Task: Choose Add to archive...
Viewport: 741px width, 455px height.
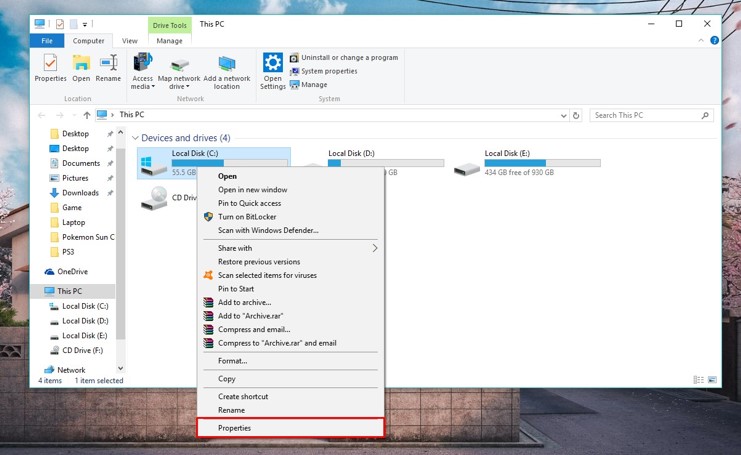Action: click(290, 302)
